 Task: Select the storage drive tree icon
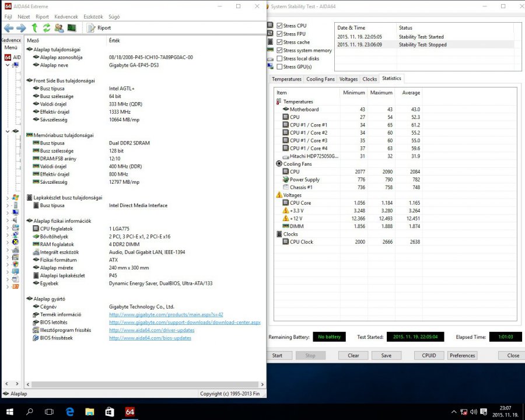(x=15, y=228)
